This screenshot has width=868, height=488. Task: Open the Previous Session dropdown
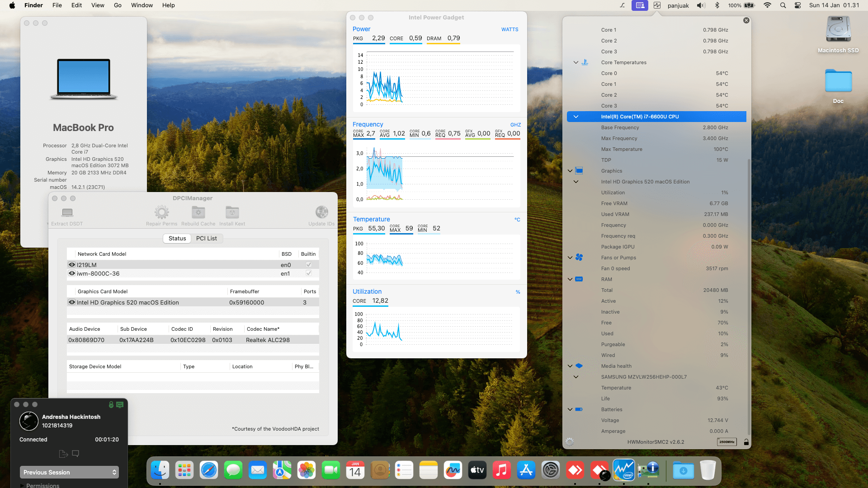69,472
